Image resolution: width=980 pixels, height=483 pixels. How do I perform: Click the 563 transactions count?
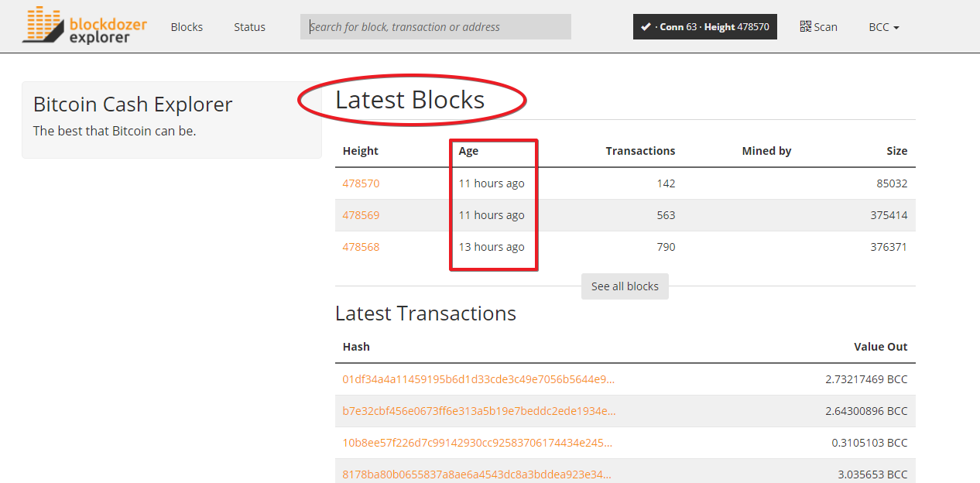pos(666,215)
